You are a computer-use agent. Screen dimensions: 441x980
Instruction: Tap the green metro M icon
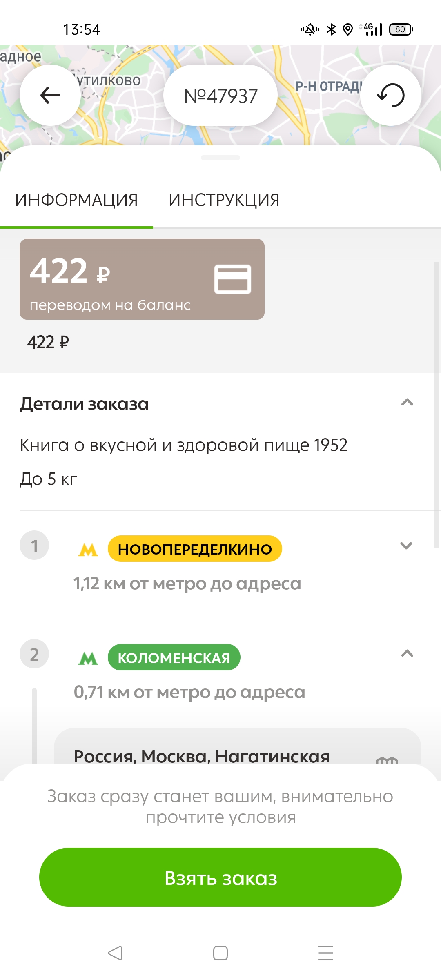pyautogui.click(x=88, y=658)
